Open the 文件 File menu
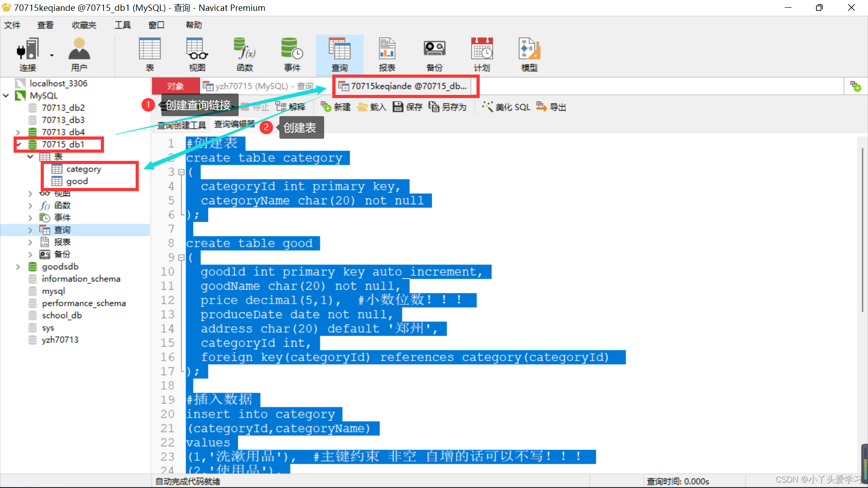Image resolution: width=868 pixels, height=488 pixels. coord(12,25)
